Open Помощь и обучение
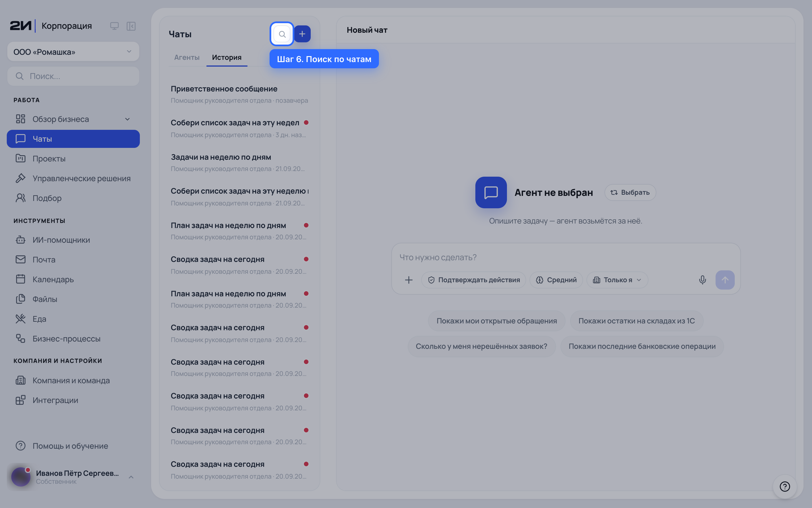Screen dimensions: 812x508 tap(73, 446)
